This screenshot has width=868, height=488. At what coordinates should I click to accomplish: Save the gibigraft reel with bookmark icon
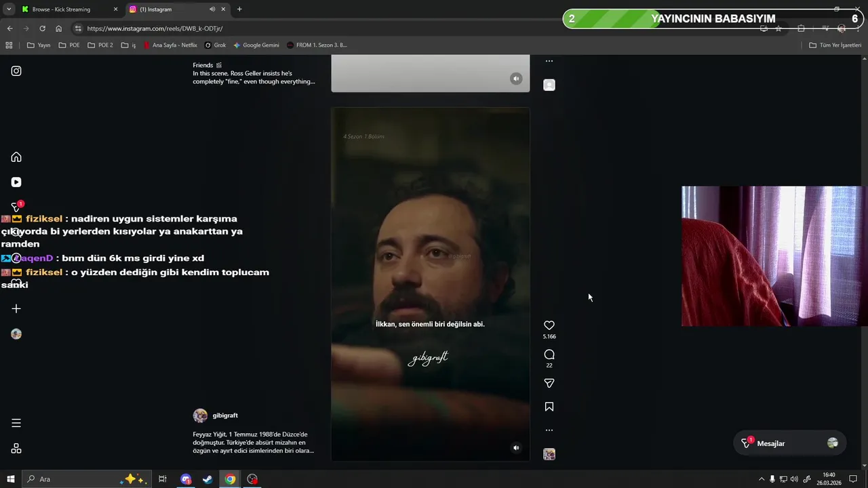549,407
